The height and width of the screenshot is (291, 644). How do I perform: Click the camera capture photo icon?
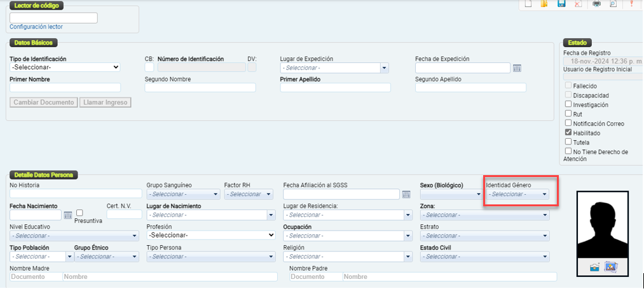coord(594,267)
